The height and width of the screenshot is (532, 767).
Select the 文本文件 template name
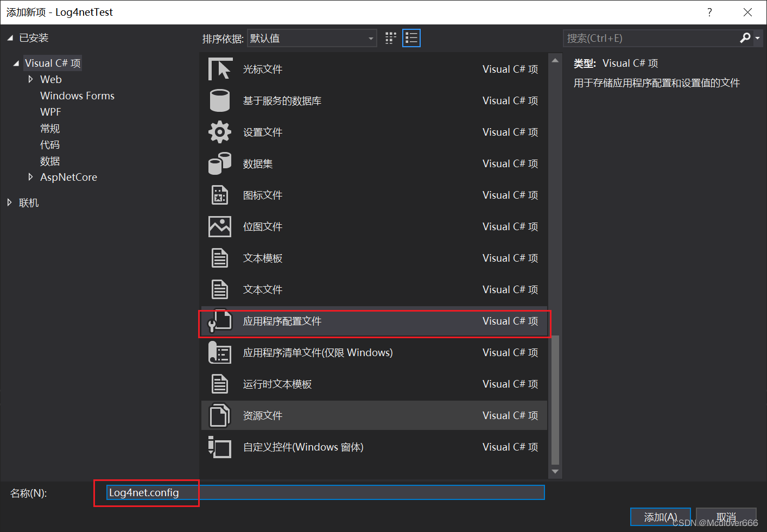pyautogui.click(x=263, y=289)
